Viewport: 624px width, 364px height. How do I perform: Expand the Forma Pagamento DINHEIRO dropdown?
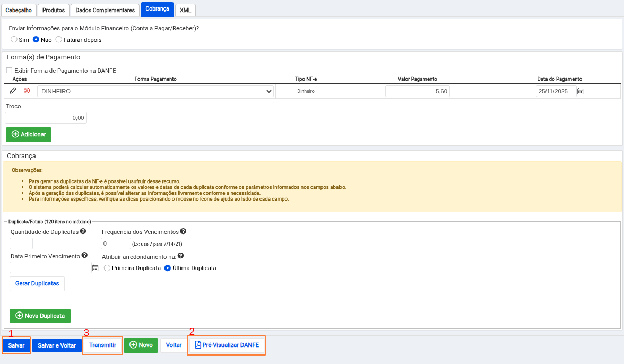tap(155, 91)
